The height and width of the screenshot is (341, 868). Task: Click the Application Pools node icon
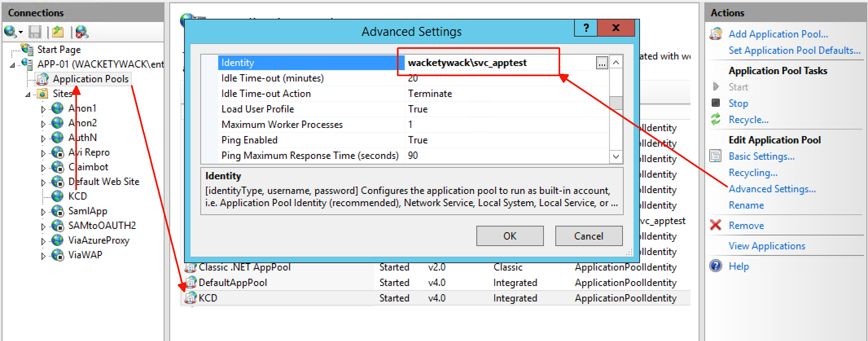pos(42,79)
